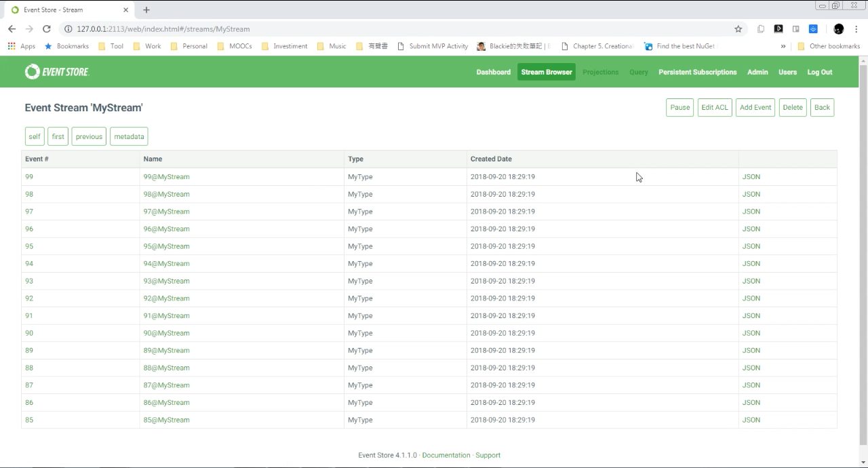Click the Event Store logo

57,72
